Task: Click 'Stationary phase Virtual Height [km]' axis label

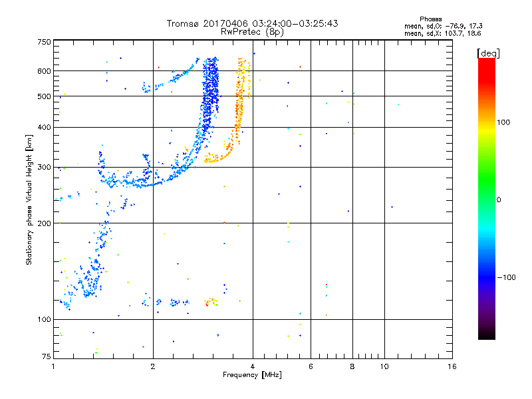Action: (x=29, y=199)
